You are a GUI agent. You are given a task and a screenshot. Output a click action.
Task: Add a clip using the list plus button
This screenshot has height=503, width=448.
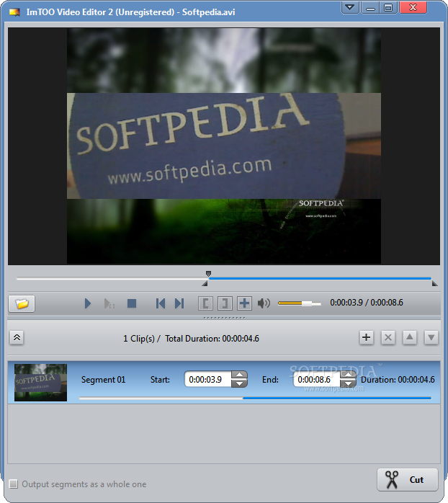pos(366,337)
